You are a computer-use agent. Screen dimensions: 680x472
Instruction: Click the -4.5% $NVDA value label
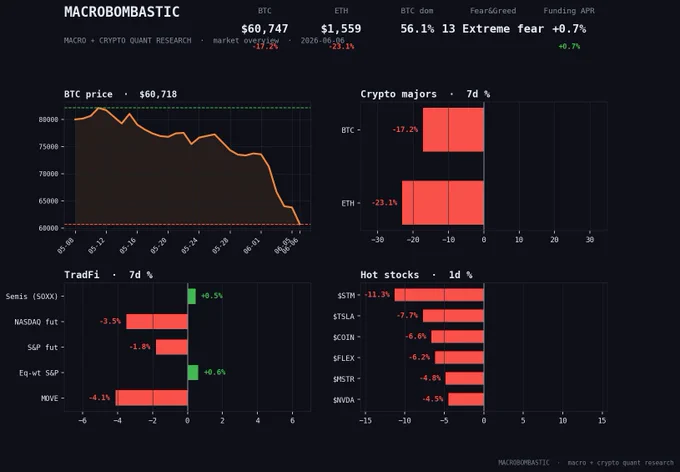(x=432, y=399)
